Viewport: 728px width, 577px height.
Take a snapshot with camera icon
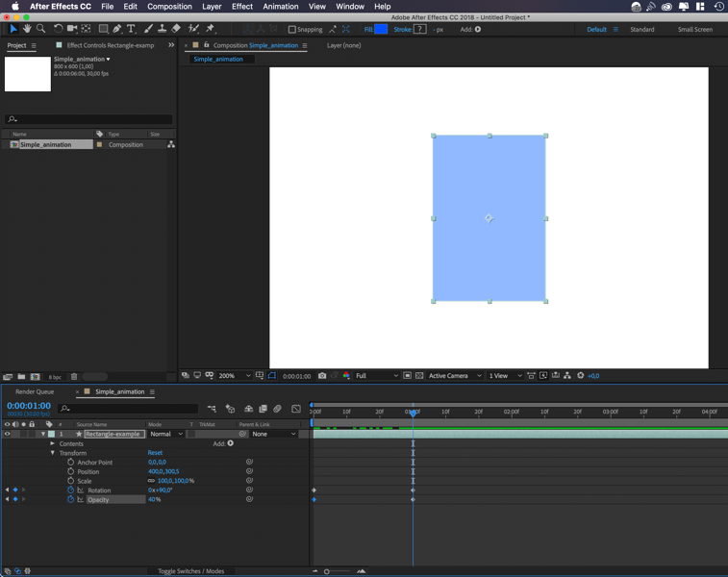click(x=322, y=376)
